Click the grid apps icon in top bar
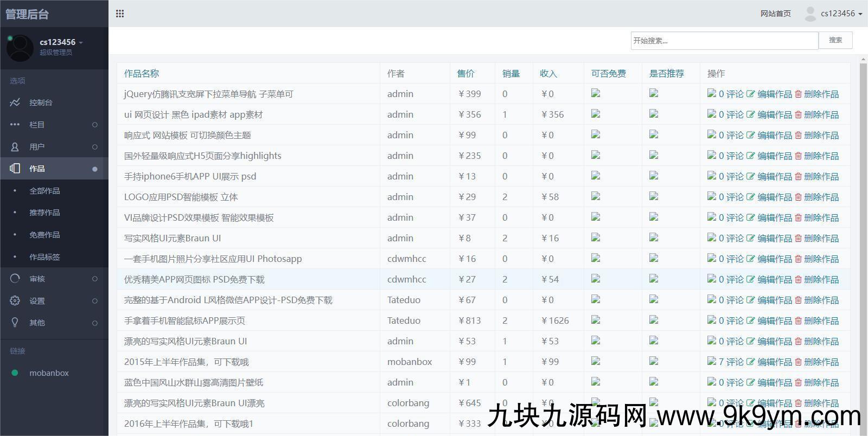Viewport: 868px width, 436px height. point(120,14)
